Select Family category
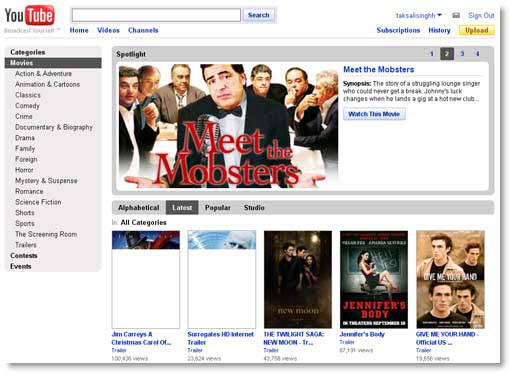 pos(25,149)
